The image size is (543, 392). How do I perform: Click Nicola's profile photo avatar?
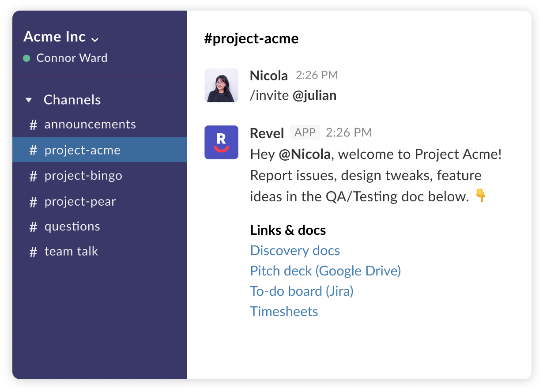[x=221, y=85]
